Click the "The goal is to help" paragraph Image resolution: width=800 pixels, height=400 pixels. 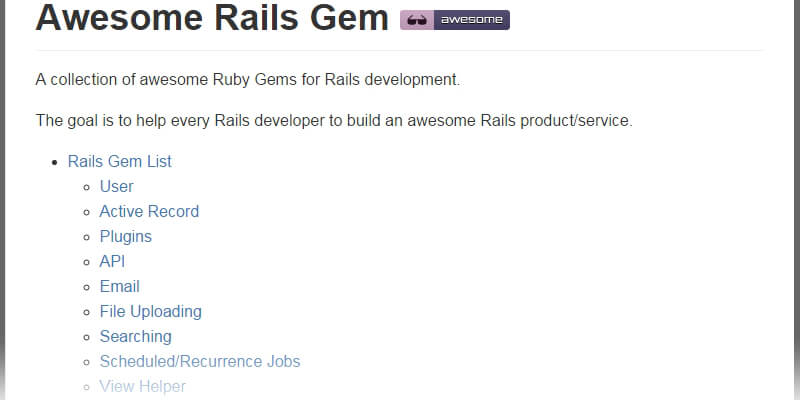(334, 121)
